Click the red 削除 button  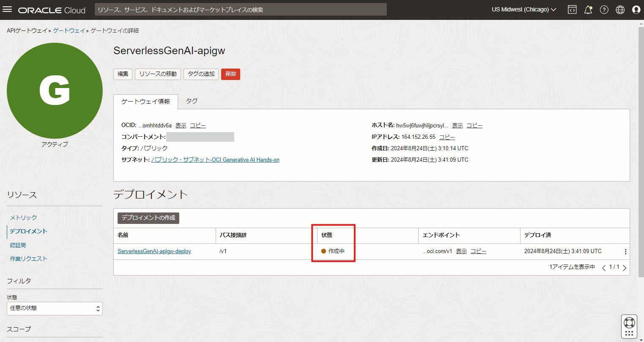coord(230,74)
